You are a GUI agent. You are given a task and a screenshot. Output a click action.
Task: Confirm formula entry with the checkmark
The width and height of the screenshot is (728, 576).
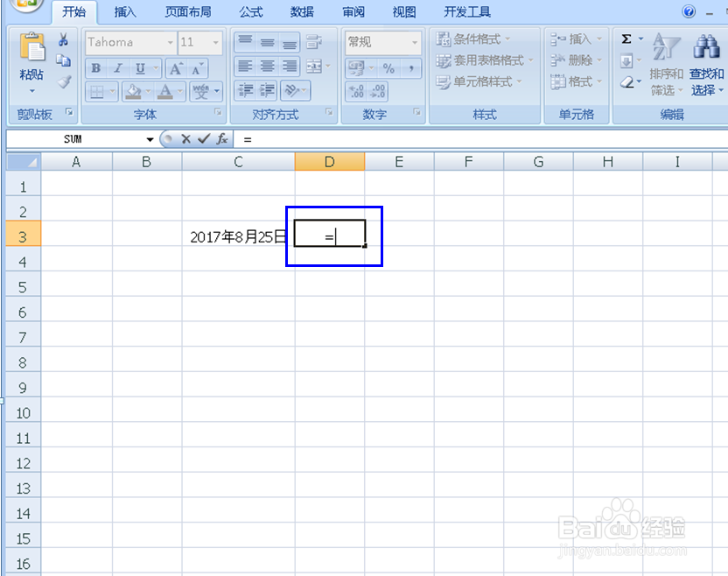click(203, 138)
